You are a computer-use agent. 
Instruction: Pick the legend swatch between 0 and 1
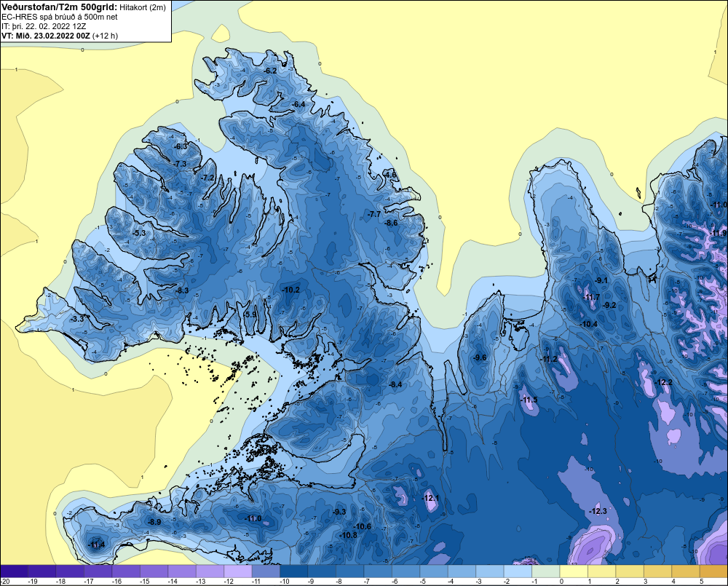pyautogui.click(x=574, y=571)
